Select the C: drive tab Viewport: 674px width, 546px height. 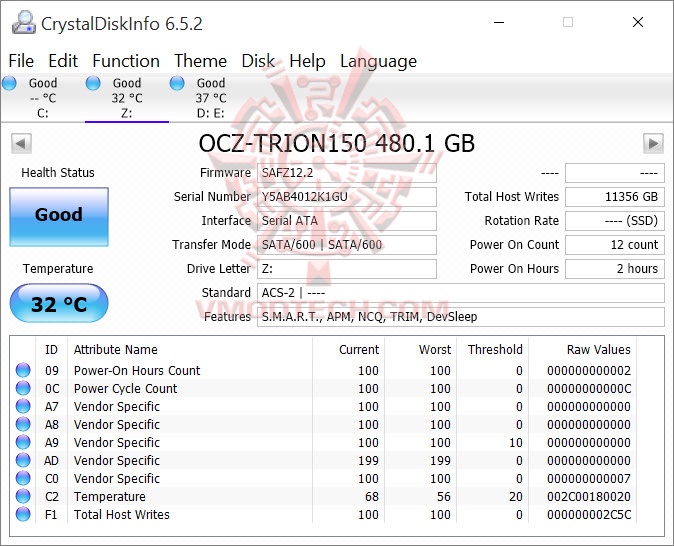pyautogui.click(x=42, y=98)
